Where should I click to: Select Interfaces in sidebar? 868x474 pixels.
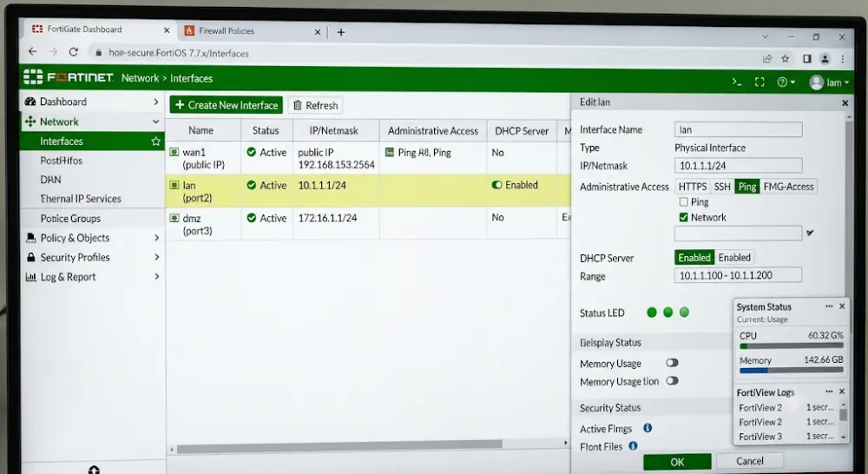coord(92,142)
